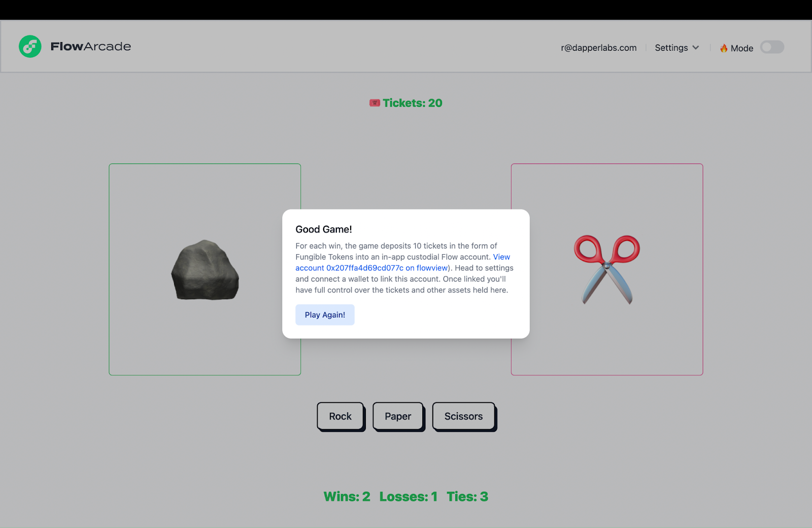Click the Mode label text

pyautogui.click(x=742, y=48)
